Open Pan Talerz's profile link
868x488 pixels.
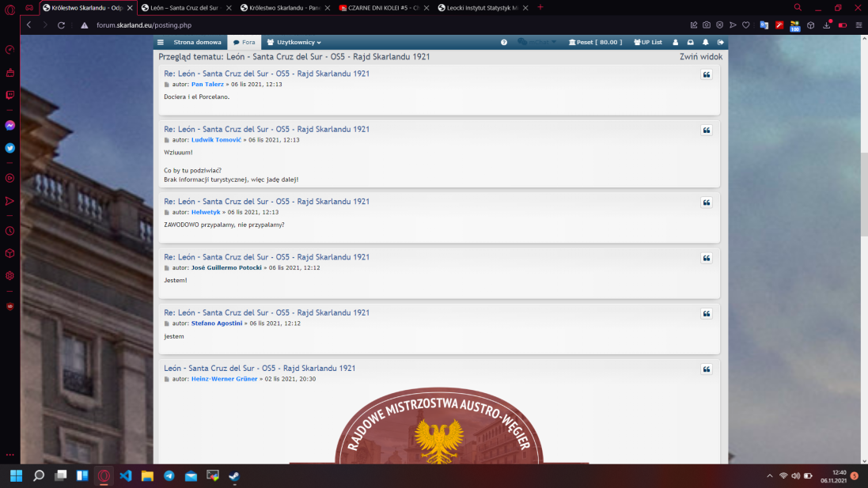207,84
